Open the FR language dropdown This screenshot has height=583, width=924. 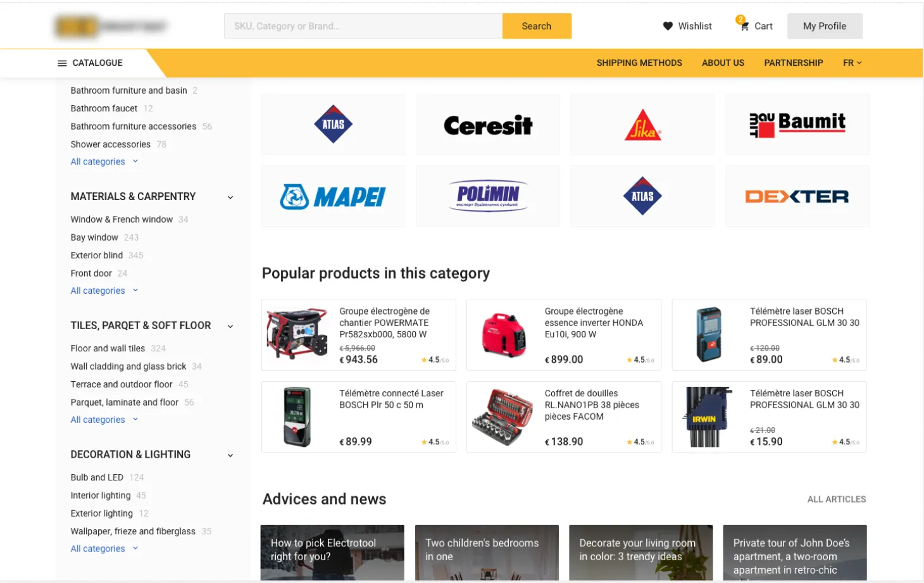point(852,63)
